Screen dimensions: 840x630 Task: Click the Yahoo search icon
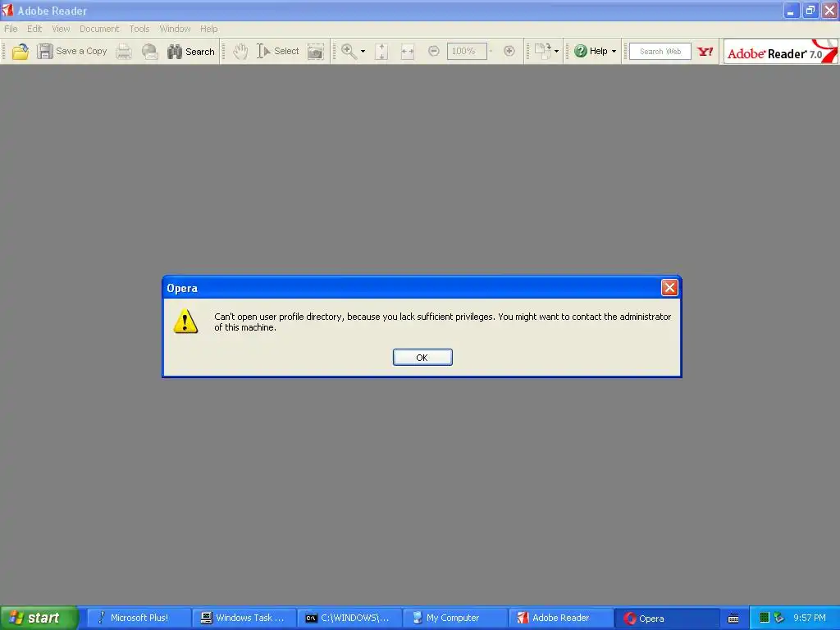705,52
